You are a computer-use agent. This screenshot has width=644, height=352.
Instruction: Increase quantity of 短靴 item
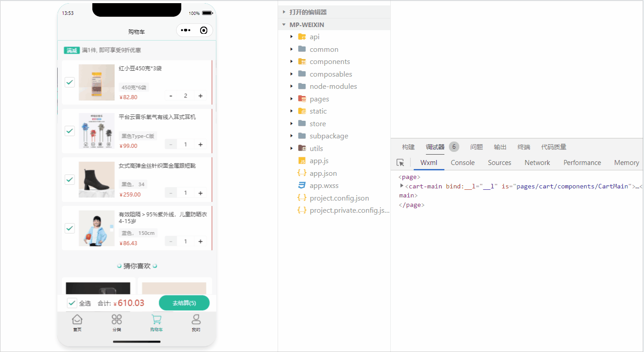(x=201, y=193)
